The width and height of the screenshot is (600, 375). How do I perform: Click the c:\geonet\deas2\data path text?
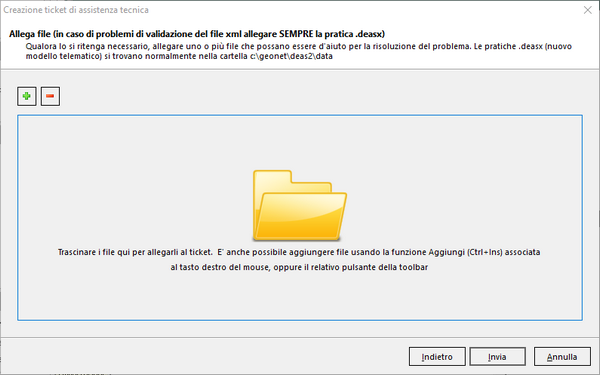(x=291, y=56)
